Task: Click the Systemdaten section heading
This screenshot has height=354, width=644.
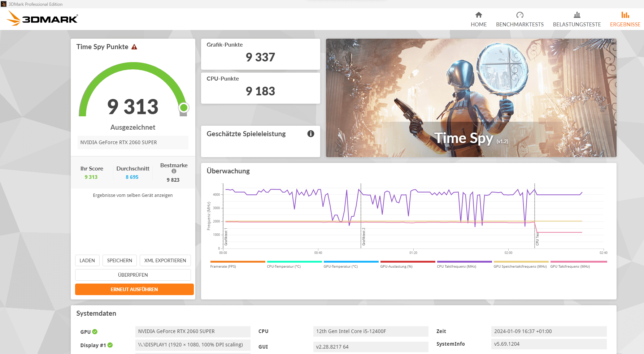Action: (x=96, y=314)
